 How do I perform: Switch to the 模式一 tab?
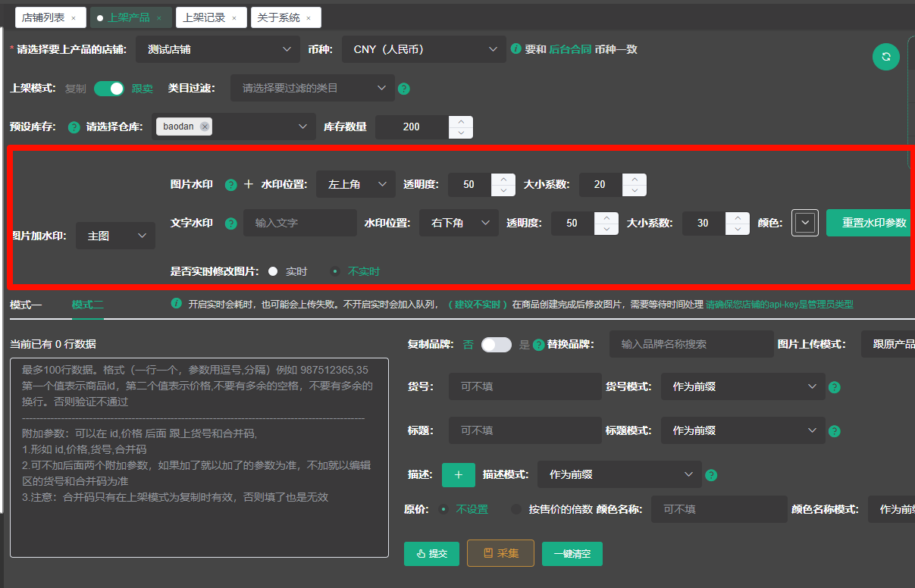[x=26, y=305]
